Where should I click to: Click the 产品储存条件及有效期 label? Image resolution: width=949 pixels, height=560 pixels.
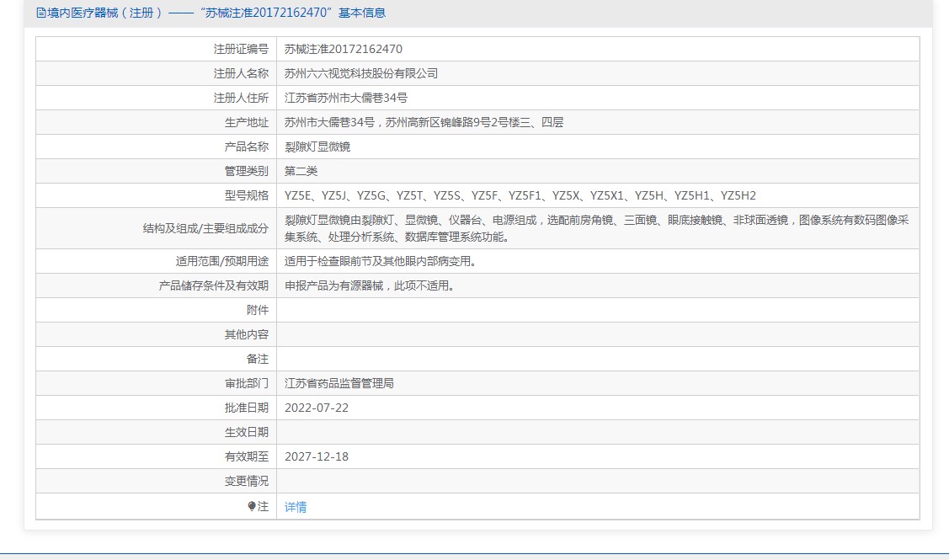[x=214, y=285]
